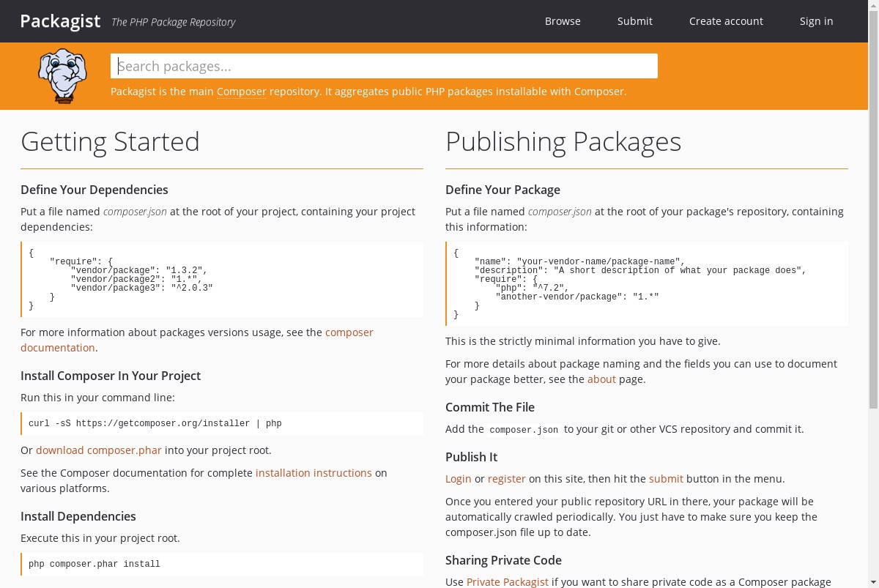Follow the submit link in Publish It
This screenshot has height=588, width=879.
(x=666, y=479)
